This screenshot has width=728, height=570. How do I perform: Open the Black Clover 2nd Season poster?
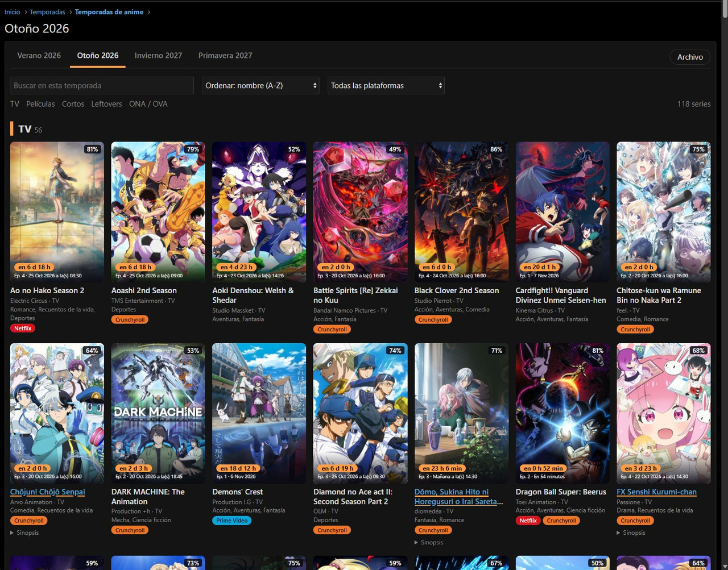(461, 212)
